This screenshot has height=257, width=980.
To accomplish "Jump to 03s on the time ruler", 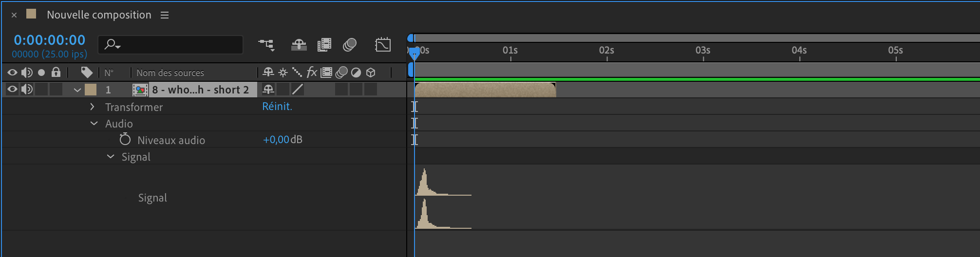I will coord(703,51).
